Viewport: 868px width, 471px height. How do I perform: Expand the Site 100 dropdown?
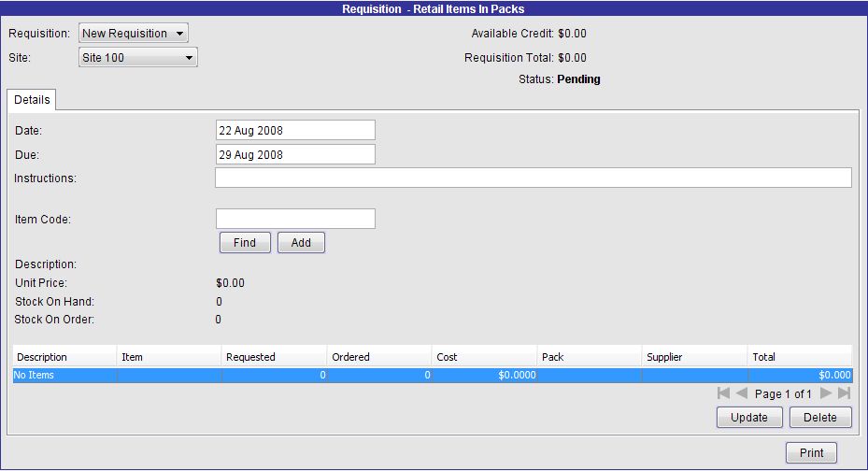(x=138, y=58)
